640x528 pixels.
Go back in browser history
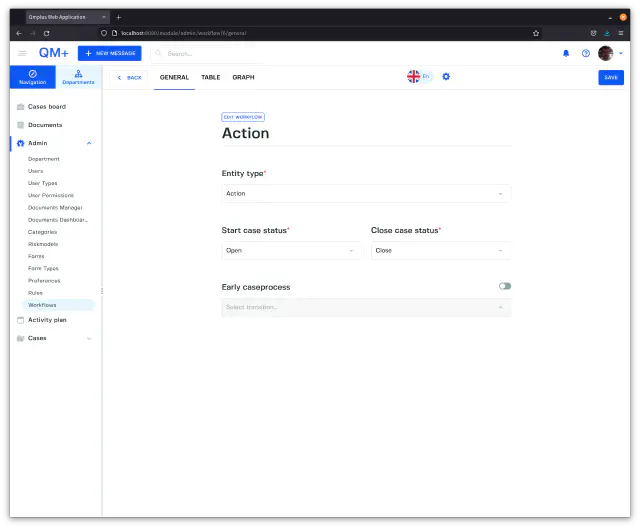19,33
